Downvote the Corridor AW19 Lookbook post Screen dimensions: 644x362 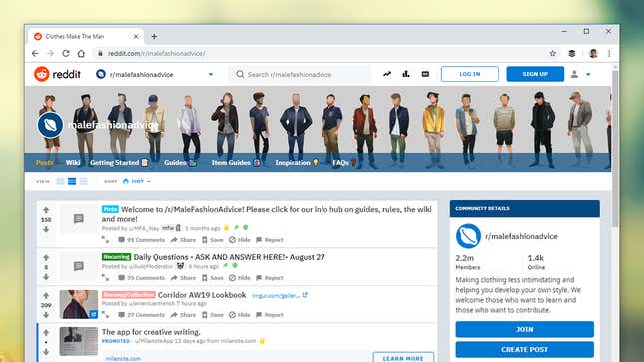[x=46, y=315]
